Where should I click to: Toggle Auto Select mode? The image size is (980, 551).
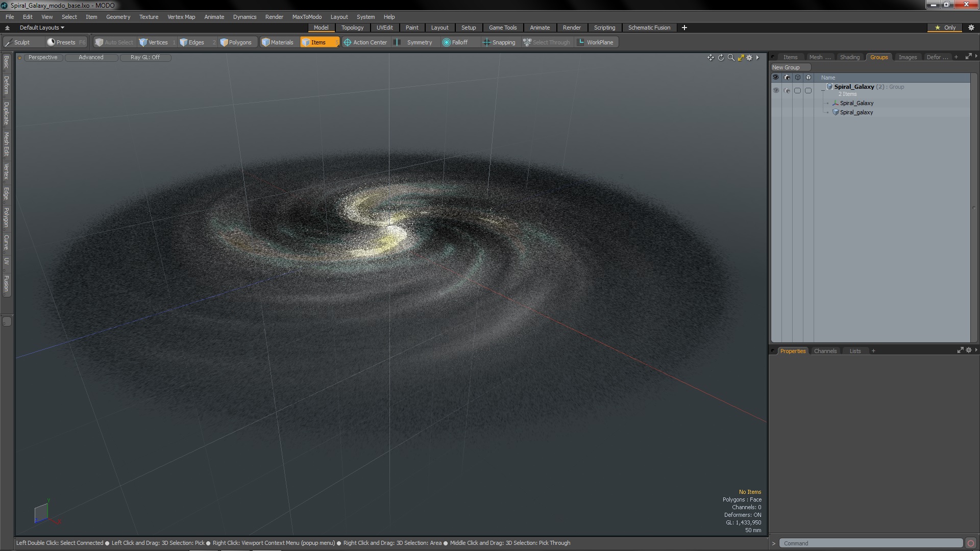[x=115, y=42]
